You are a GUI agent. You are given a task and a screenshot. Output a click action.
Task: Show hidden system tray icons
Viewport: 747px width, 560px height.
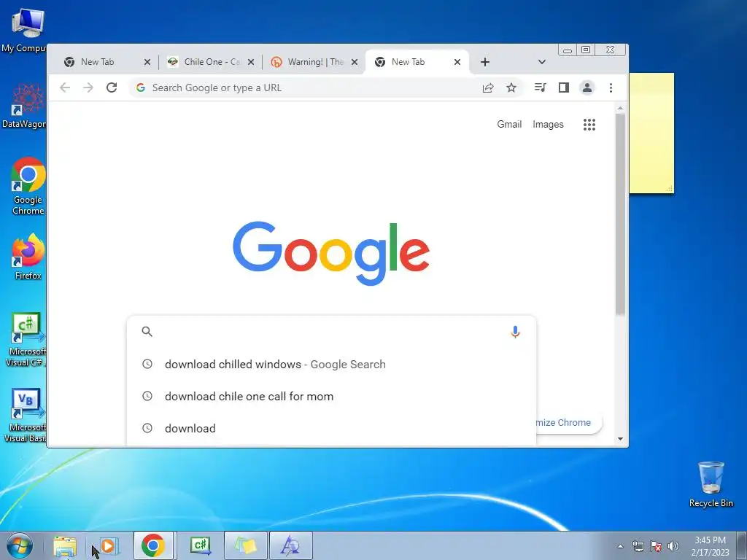pyautogui.click(x=620, y=546)
